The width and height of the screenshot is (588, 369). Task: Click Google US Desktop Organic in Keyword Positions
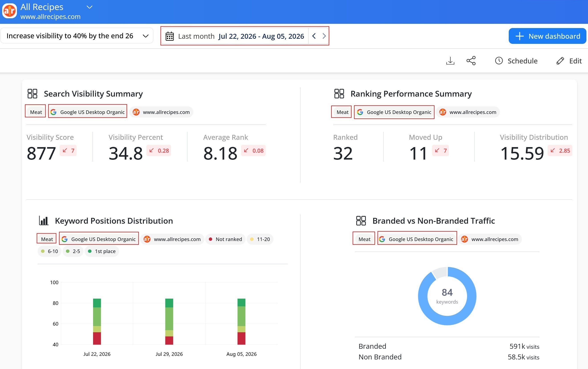click(x=99, y=239)
